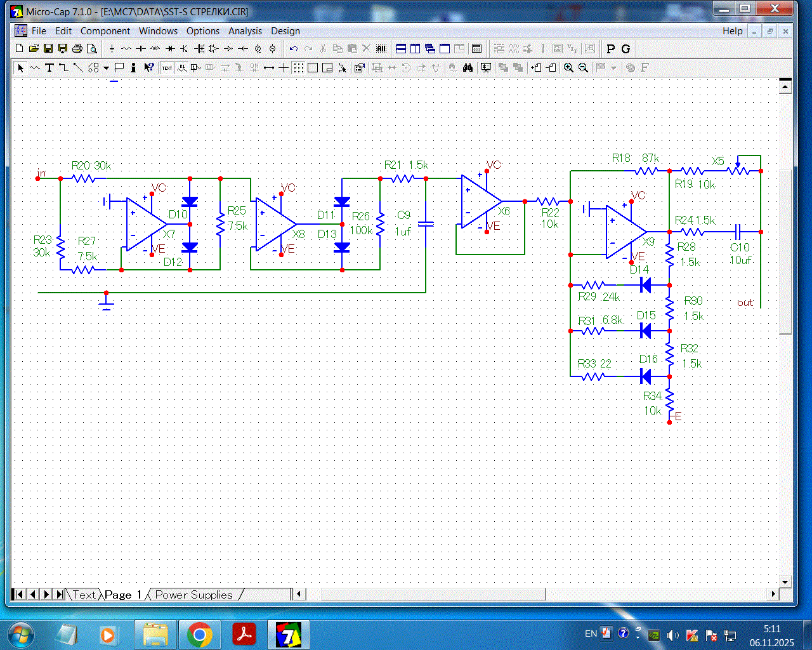Image resolution: width=812 pixels, height=650 pixels.
Task: Activate the orthogonal Wire drawing tool
Action: point(63,68)
